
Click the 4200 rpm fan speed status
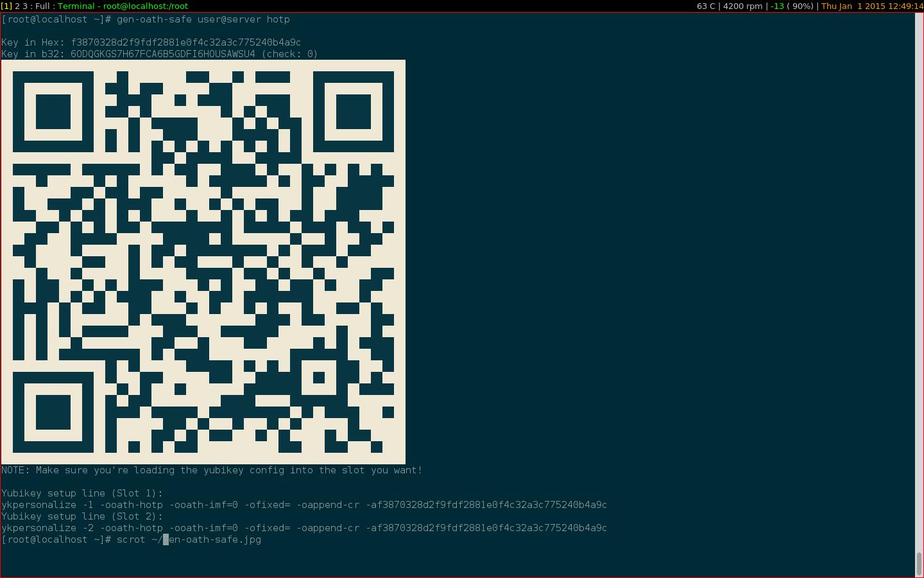coord(742,6)
